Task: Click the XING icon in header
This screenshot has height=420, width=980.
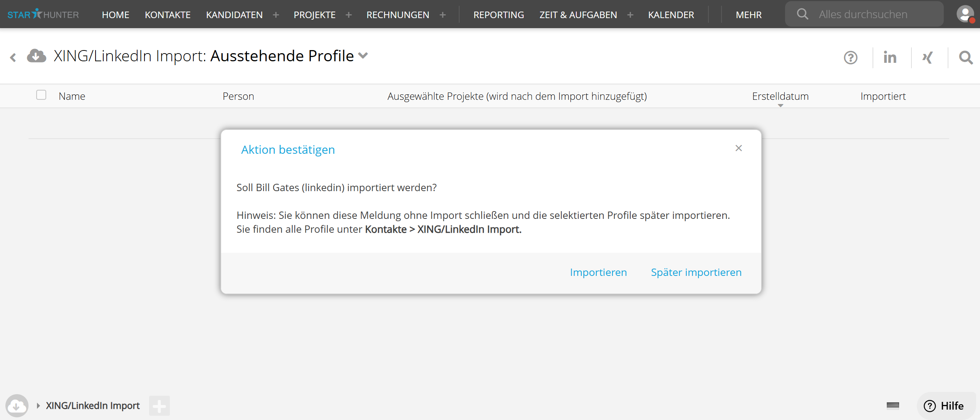Action: point(928,57)
